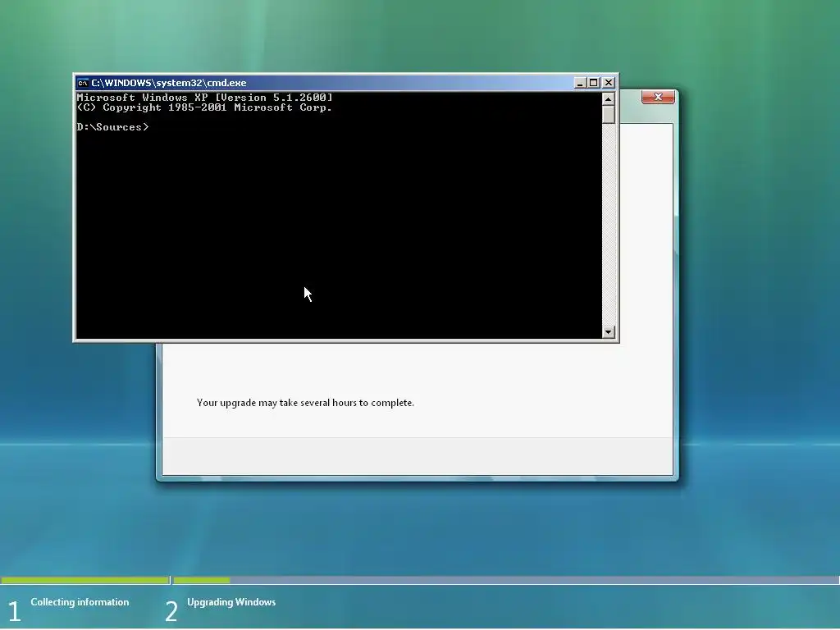
Task: Close the Windows upgrade dialog behind cmd
Action: (658, 97)
